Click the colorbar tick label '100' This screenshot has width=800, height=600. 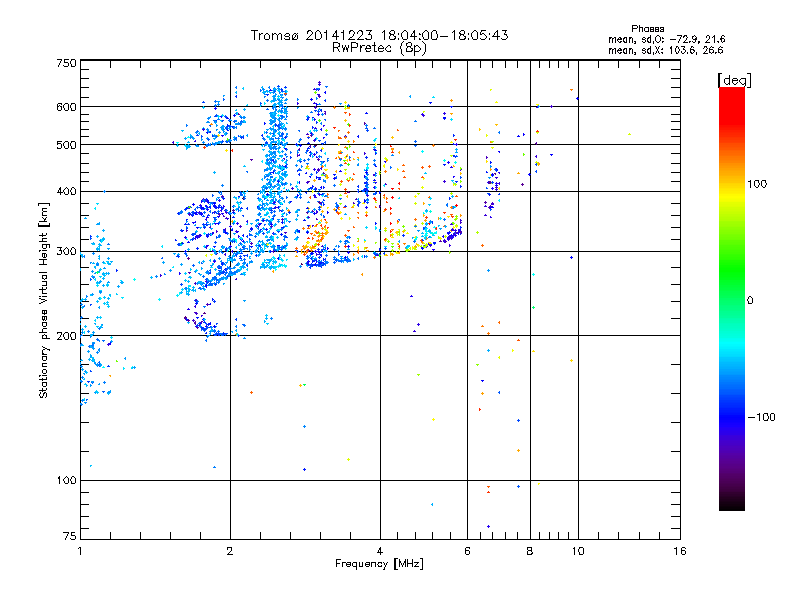point(757,184)
